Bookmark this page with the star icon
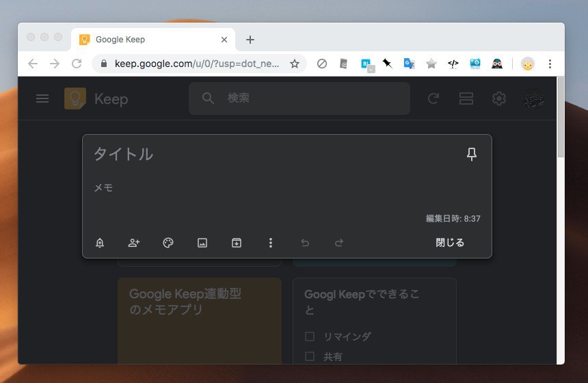This screenshot has width=588, height=383. pyautogui.click(x=295, y=64)
